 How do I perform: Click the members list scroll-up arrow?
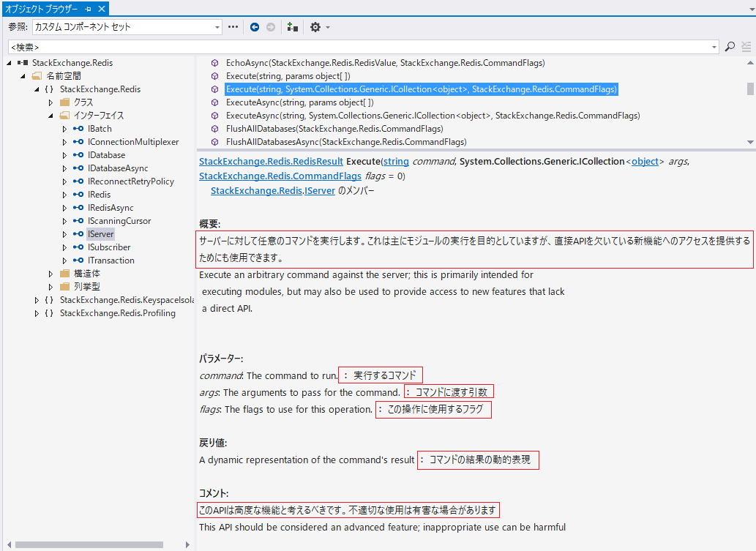pyautogui.click(x=750, y=63)
